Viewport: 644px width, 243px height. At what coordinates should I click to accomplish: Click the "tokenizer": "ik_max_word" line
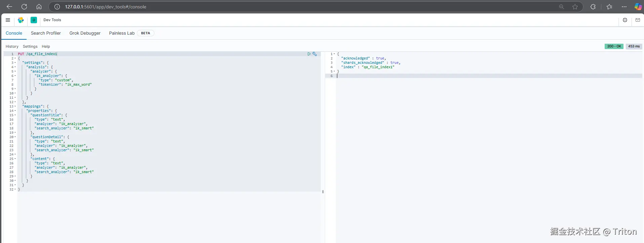click(x=65, y=85)
